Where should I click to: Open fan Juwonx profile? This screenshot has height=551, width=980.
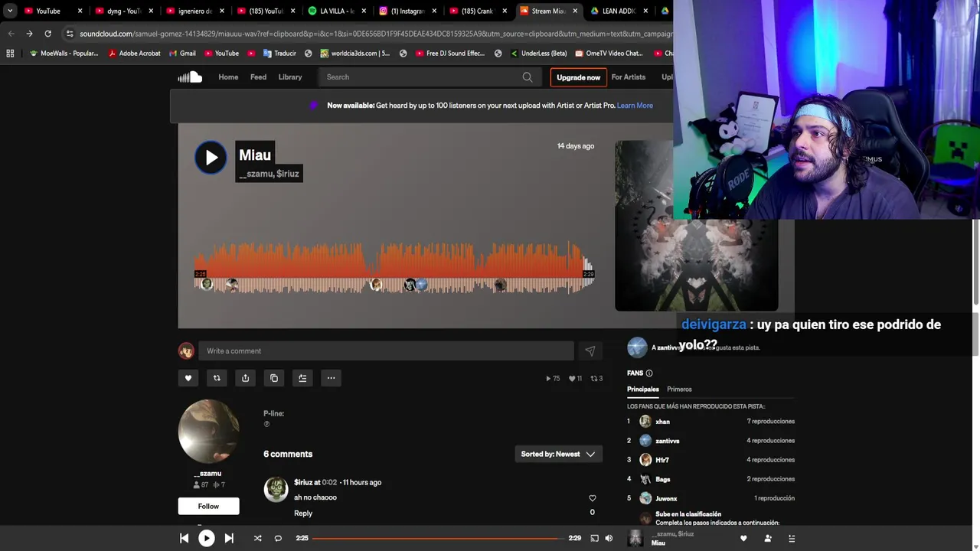[666, 498]
